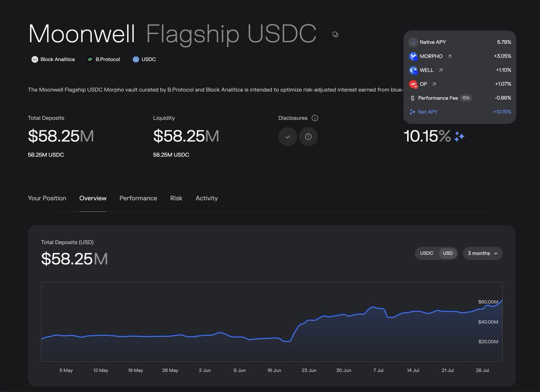Click the Block Analitica curator label
The image size is (540, 392).
pos(58,59)
